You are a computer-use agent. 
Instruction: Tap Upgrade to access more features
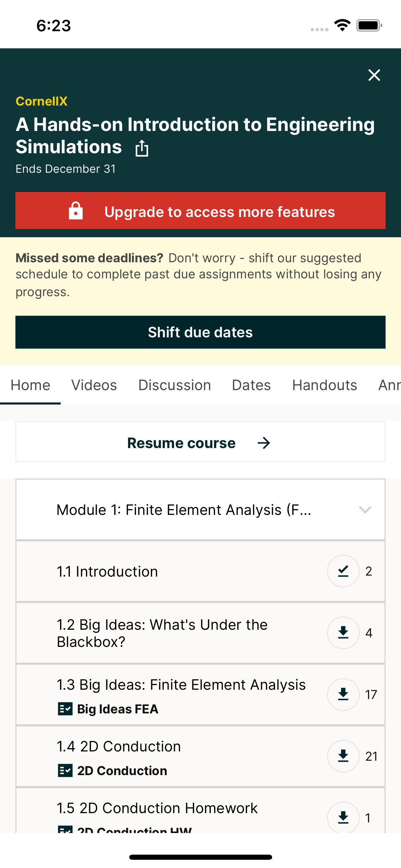(219, 212)
